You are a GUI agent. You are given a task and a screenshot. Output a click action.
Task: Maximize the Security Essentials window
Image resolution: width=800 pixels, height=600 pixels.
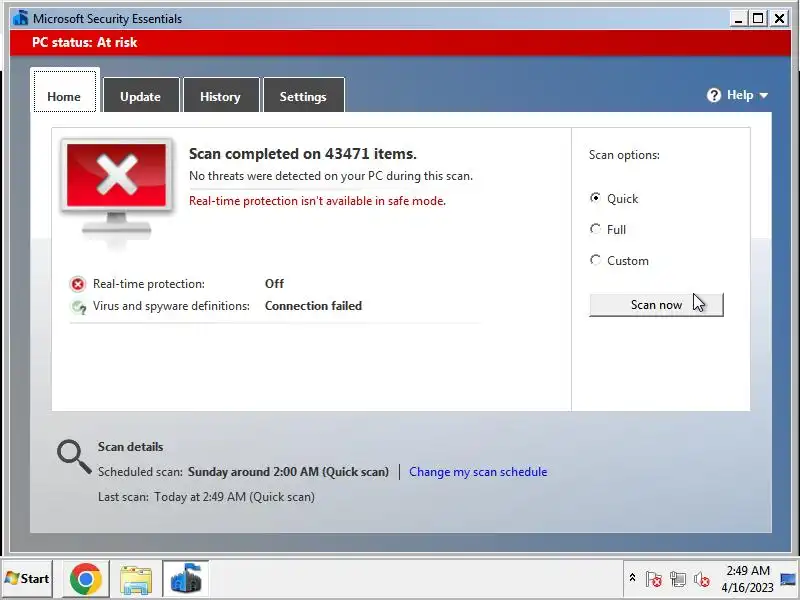click(758, 19)
